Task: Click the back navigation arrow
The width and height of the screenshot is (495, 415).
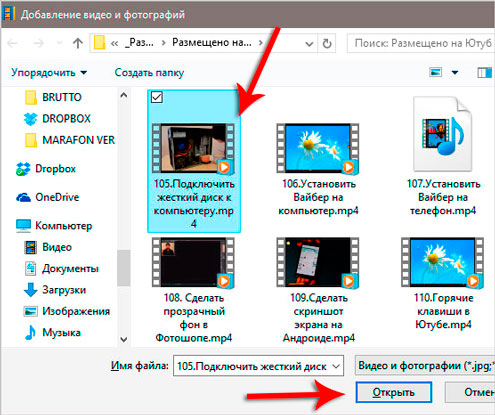Action: click(x=13, y=43)
